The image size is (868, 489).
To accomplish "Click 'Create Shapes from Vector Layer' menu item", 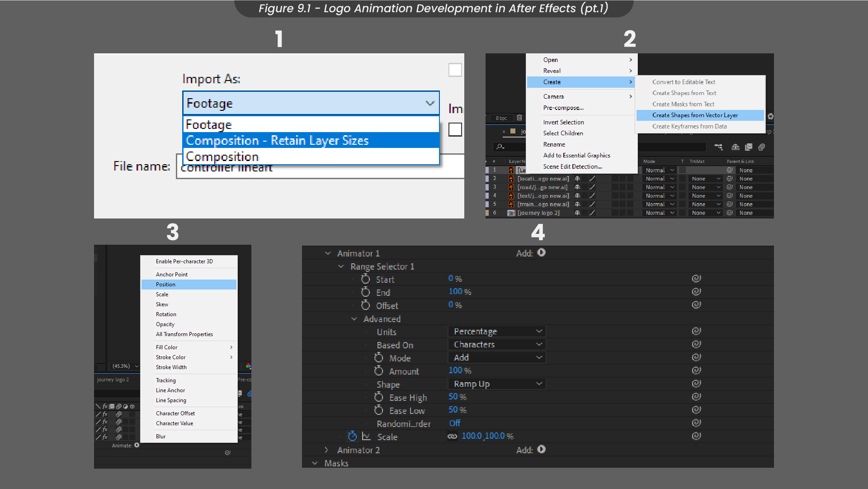I will pos(696,115).
